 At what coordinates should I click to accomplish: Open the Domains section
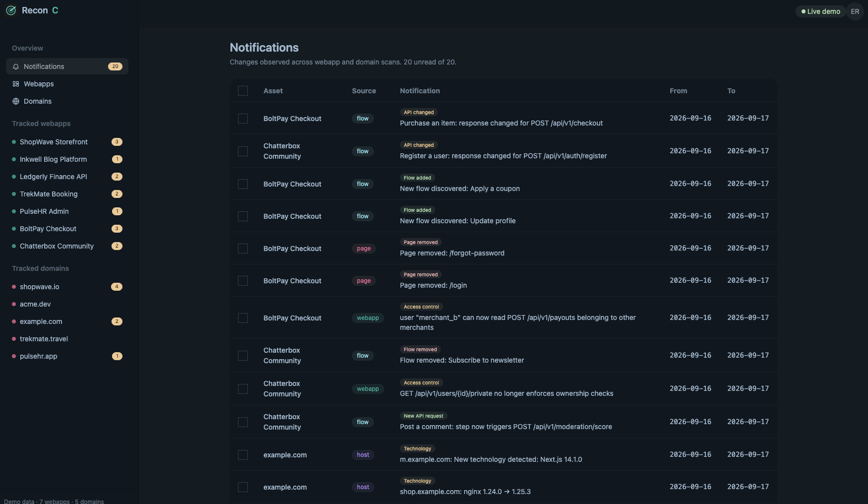pyautogui.click(x=67, y=101)
